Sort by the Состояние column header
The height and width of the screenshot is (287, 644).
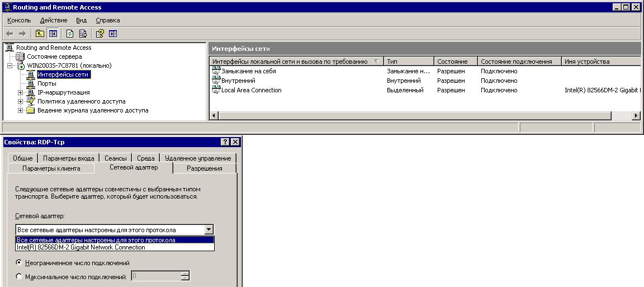click(456, 62)
